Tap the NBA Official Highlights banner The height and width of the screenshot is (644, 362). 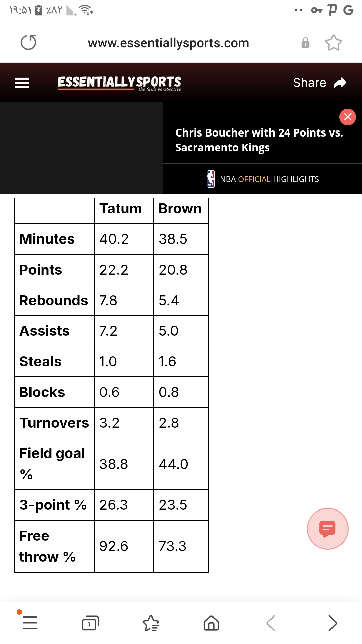263,179
